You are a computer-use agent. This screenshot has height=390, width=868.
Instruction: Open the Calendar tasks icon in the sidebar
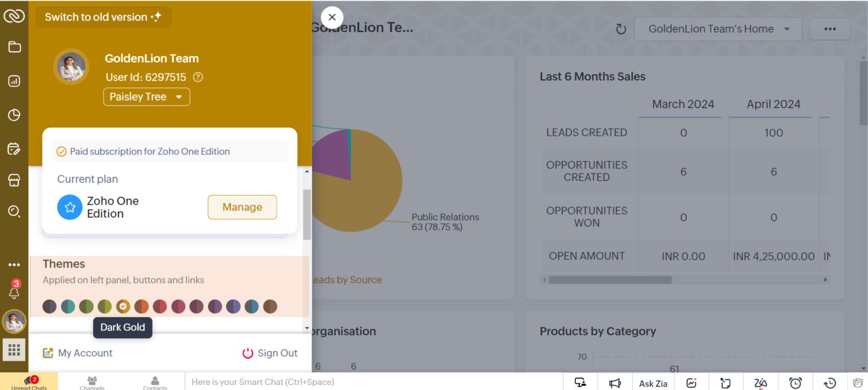(14, 149)
